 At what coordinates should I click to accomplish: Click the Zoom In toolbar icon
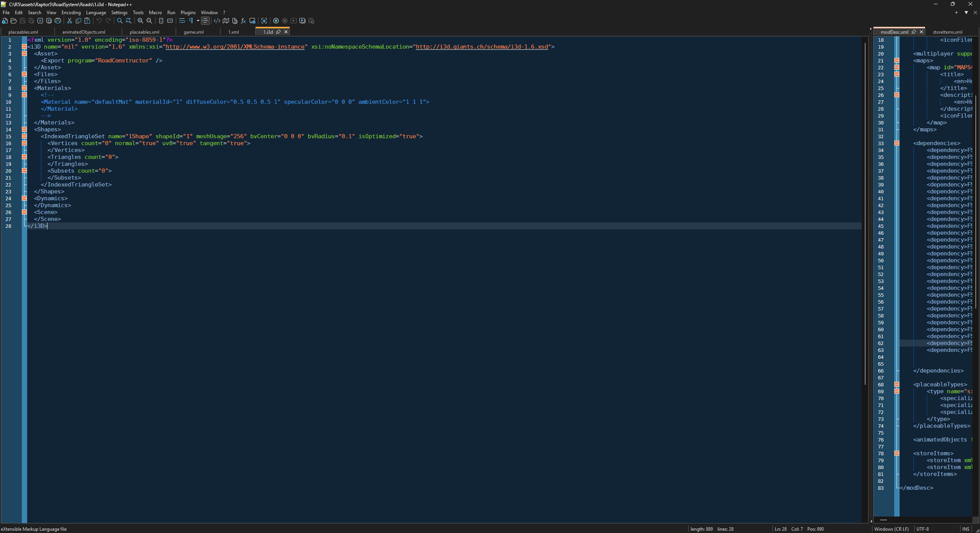tap(140, 21)
